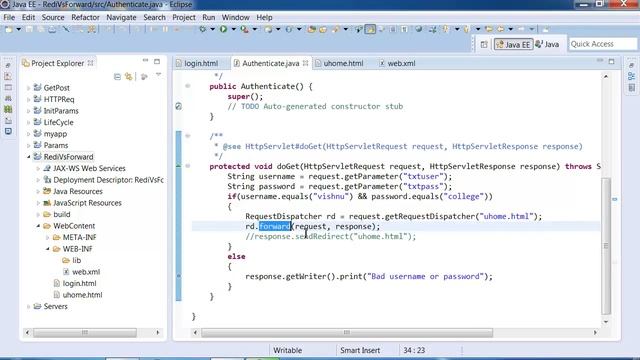The height and width of the screenshot is (360, 640).
Task: Click the 34 : 23 cursor position
Action: pyautogui.click(x=414, y=351)
